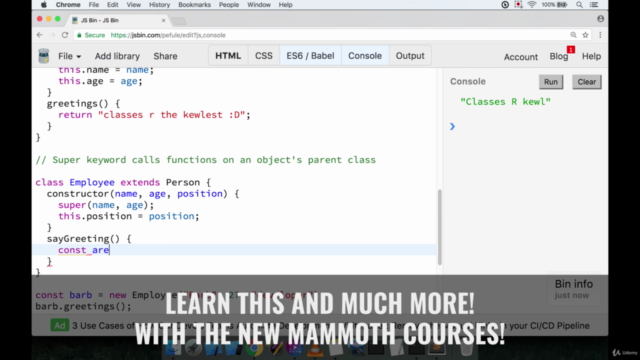The height and width of the screenshot is (360, 640).
Task: Open the Notification Center icon
Action: coord(594,5)
